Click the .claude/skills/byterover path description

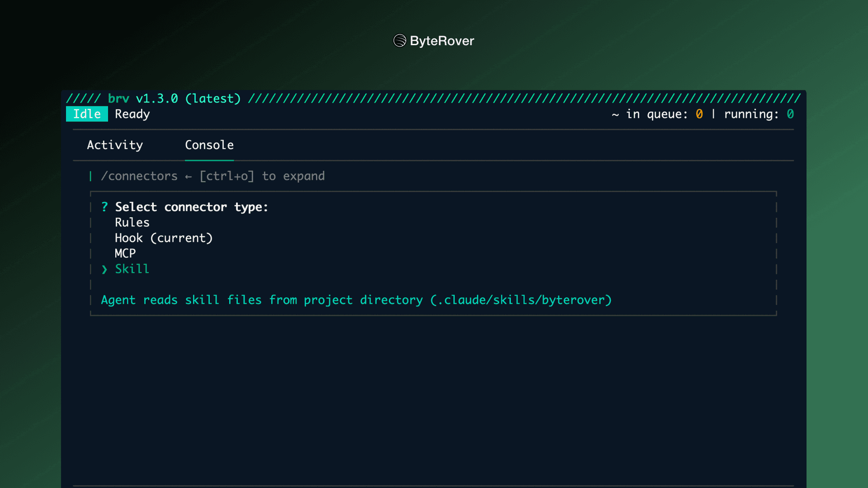click(521, 300)
